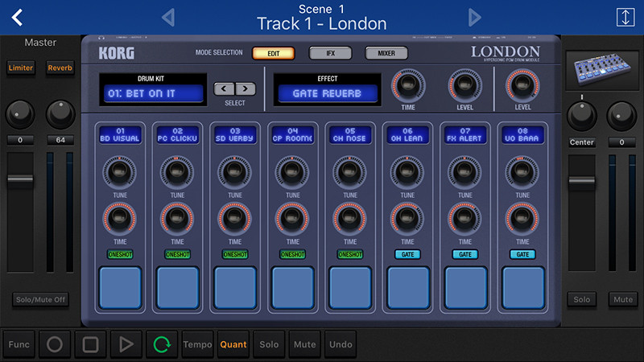Switch to IFX mode
The width and height of the screenshot is (644, 362).
[331, 53]
